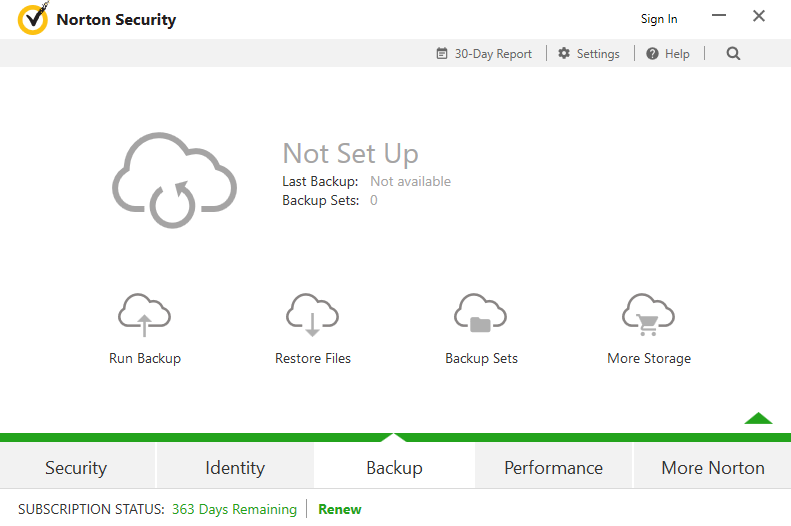This screenshot has height=526, width=791.
Task: Click the Norton checkmark logo
Action: 33,18
